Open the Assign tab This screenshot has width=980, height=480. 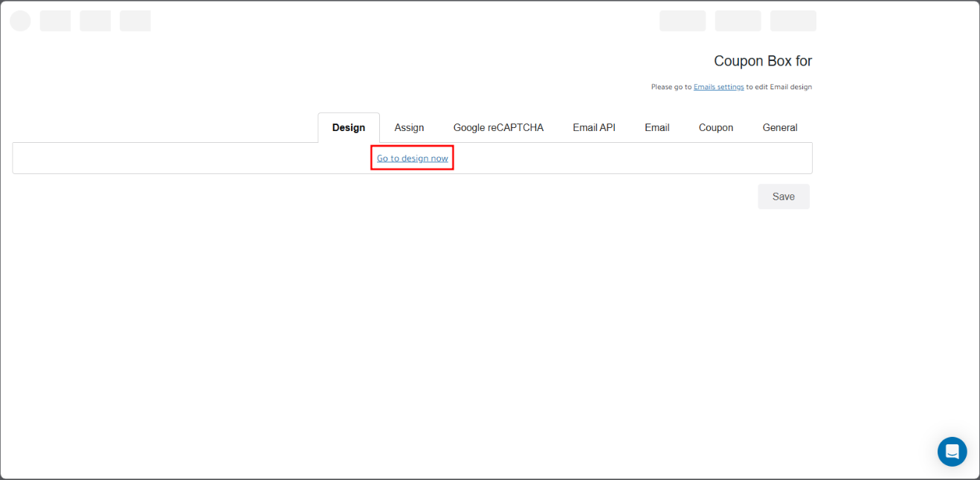point(409,128)
